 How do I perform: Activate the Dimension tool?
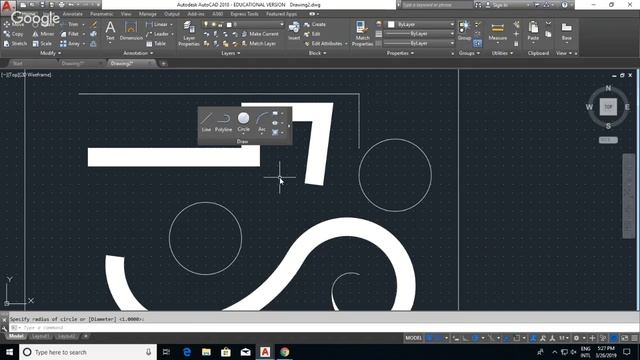coord(131,31)
